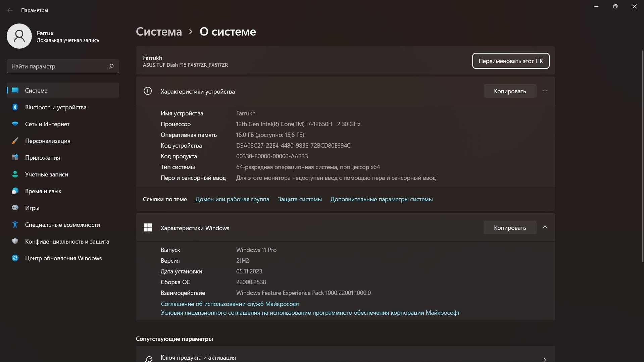Screen dimensions: 644x362
Task: Focus the Найти параметр search field
Action: coord(63,66)
